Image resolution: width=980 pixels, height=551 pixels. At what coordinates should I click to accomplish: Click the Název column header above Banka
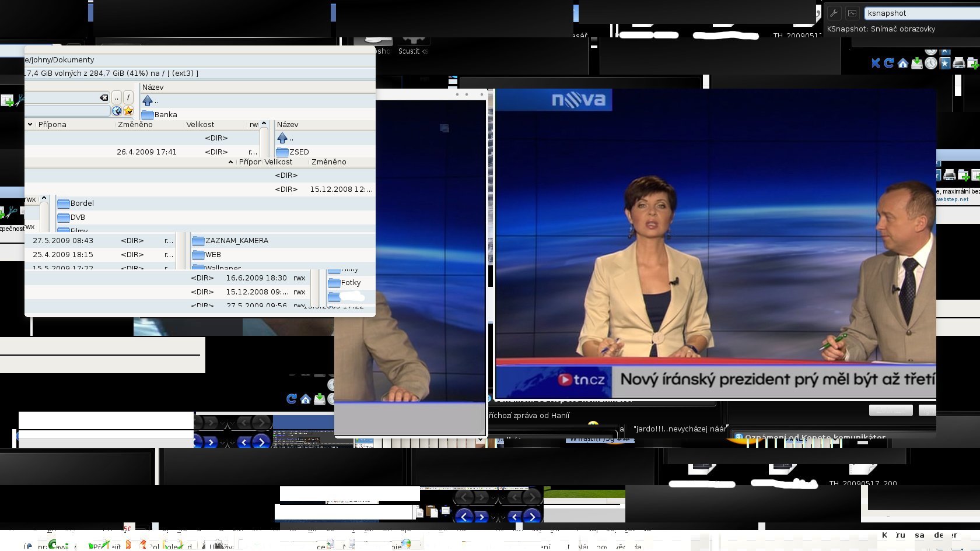point(153,87)
